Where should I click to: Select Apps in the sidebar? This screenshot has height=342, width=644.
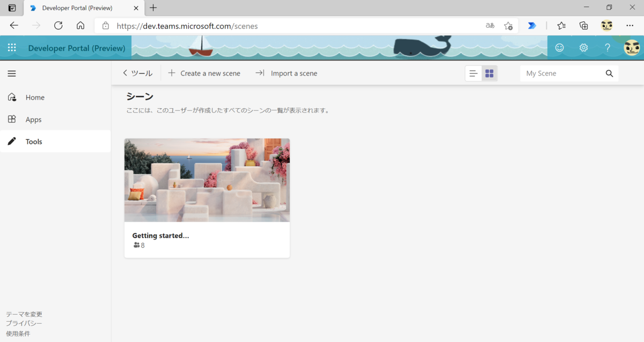point(55,119)
